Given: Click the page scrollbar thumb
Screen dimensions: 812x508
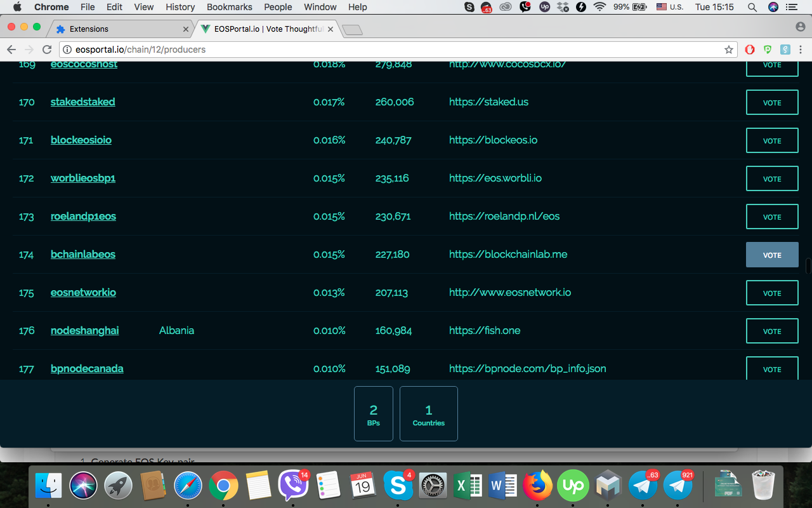Looking at the screenshot, I should point(808,265).
